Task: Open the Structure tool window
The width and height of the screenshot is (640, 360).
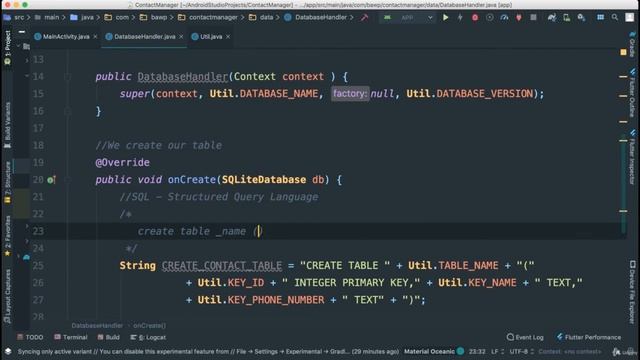Action: pos(7,182)
